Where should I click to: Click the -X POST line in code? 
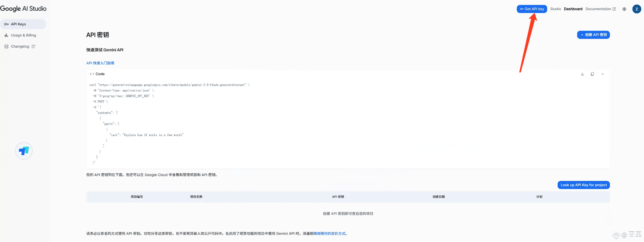click(x=100, y=102)
